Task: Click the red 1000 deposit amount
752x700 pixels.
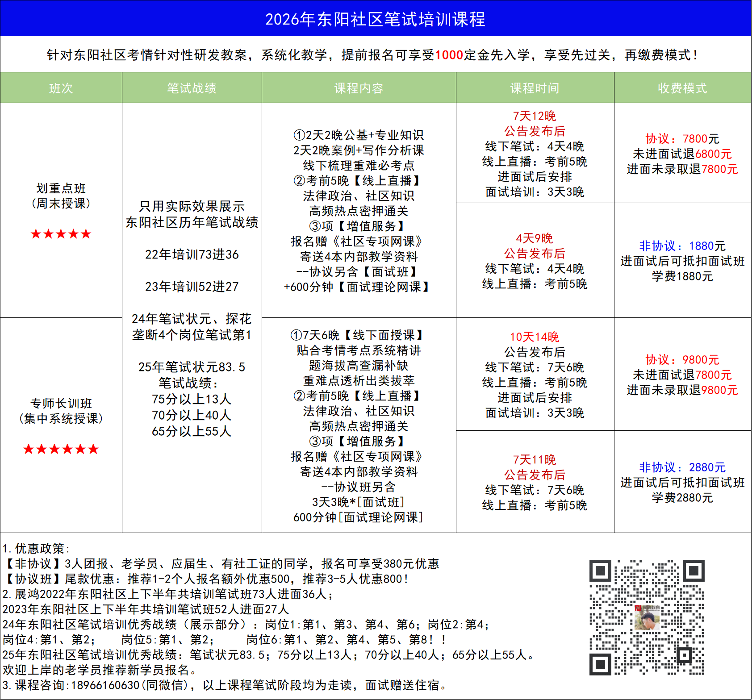Action: [449, 55]
